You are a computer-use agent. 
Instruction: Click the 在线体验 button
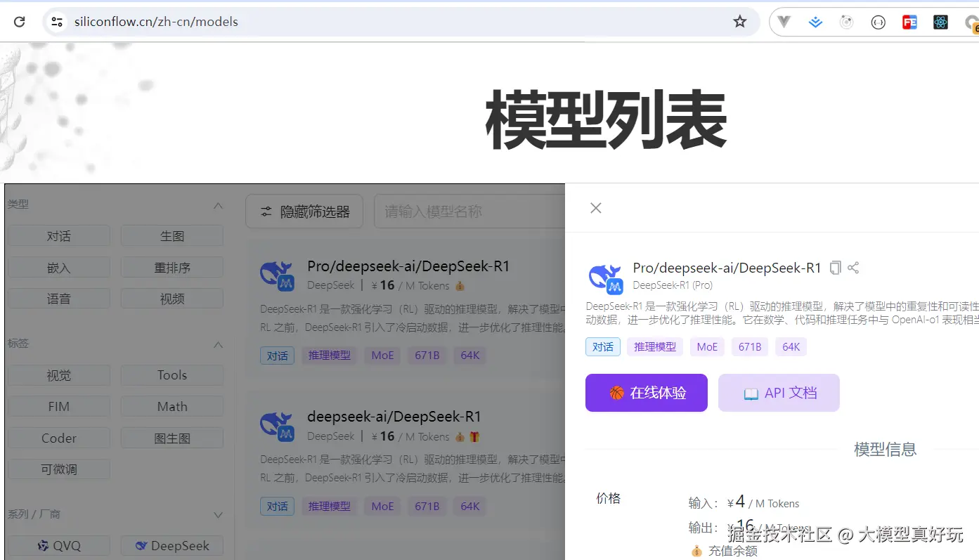(x=647, y=393)
